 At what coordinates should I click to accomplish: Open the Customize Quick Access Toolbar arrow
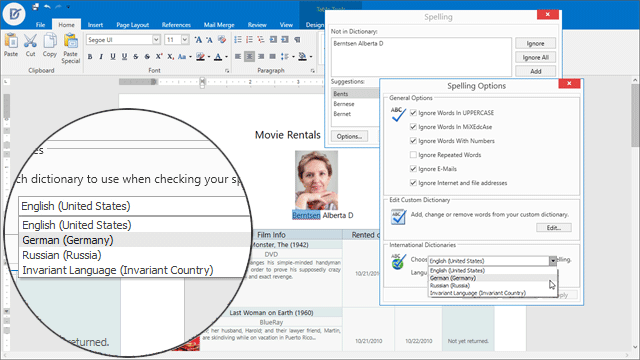click(68, 7)
